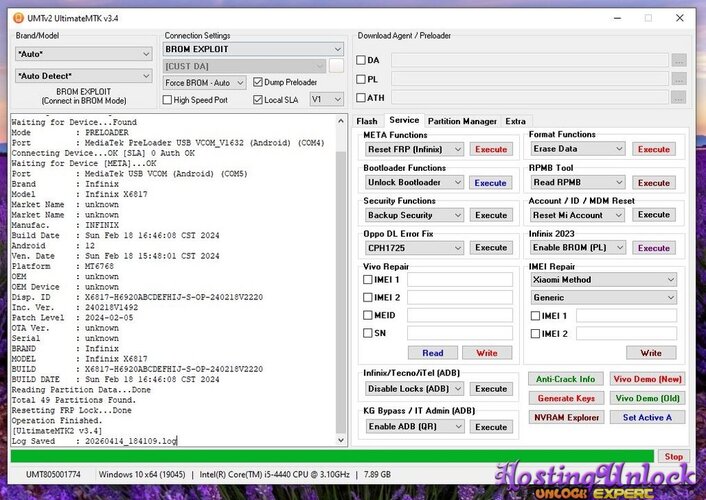Select the Service tab

coord(404,120)
